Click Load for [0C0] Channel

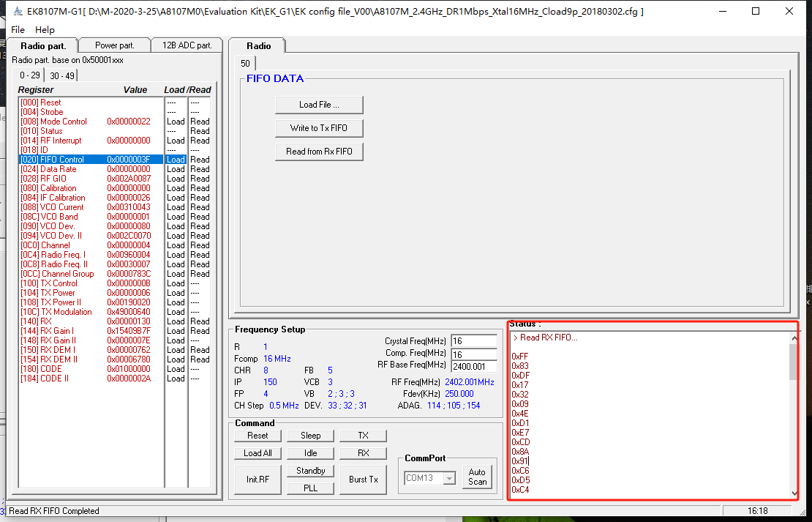[176, 245]
